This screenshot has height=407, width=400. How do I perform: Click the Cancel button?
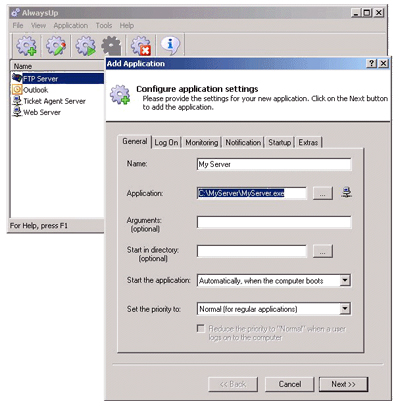click(290, 384)
